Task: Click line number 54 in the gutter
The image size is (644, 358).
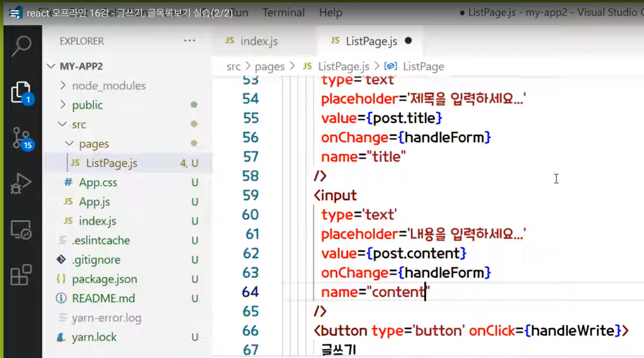Action: (x=251, y=98)
